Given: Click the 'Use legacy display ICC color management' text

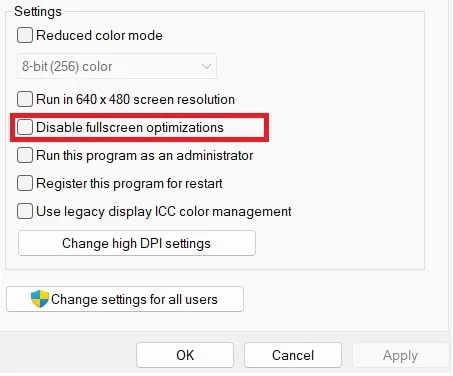Looking at the screenshot, I should (164, 212).
